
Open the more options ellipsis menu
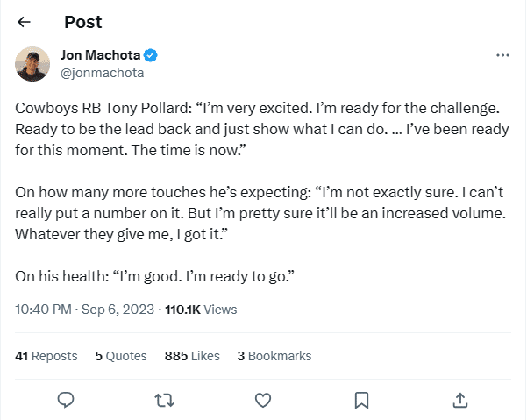pyautogui.click(x=502, y=55)
